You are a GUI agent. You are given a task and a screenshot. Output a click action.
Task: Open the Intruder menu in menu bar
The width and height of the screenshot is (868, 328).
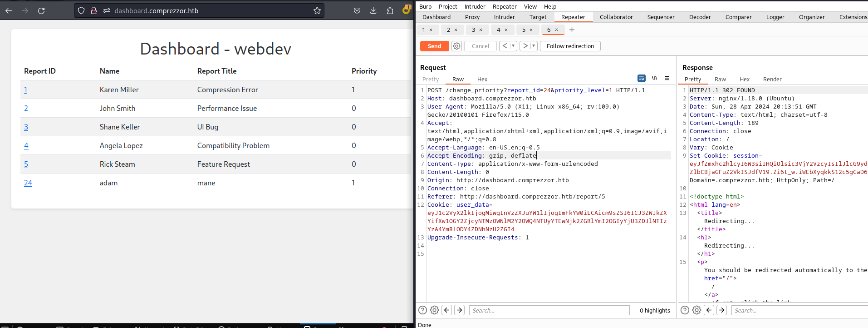475,6
